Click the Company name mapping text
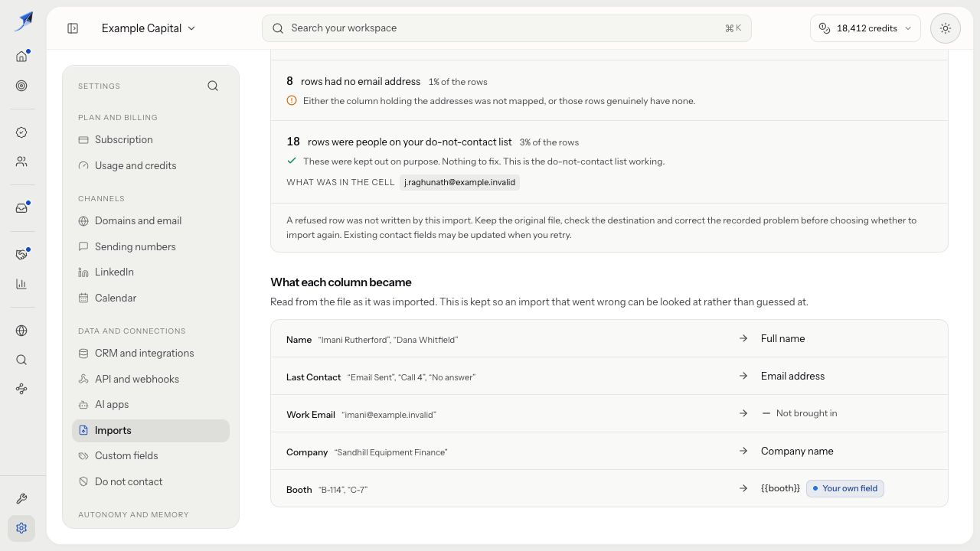Viewport: 980px width, 551px height. point(797,451)
